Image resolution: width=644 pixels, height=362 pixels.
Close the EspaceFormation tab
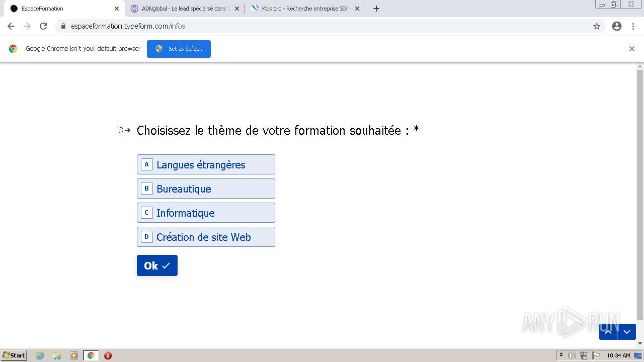pyautogui.click(x=117, y=9)
